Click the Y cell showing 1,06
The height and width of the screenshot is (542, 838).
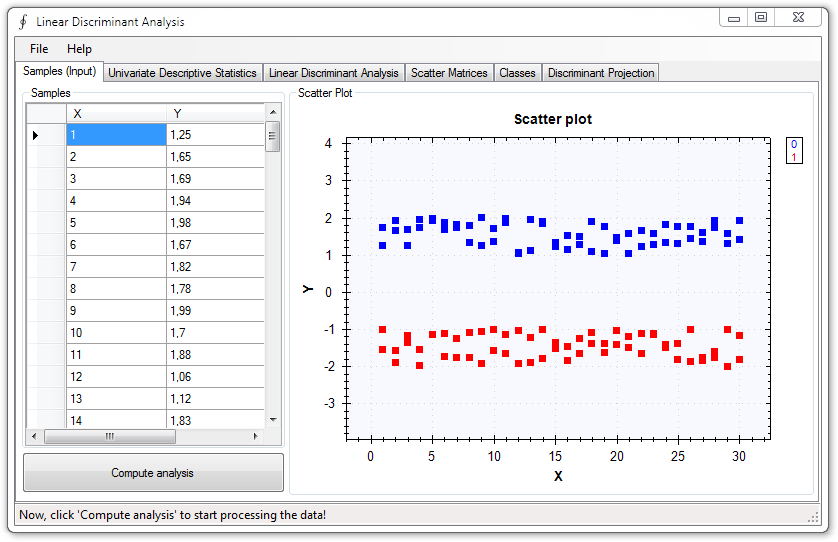(215, 376)
